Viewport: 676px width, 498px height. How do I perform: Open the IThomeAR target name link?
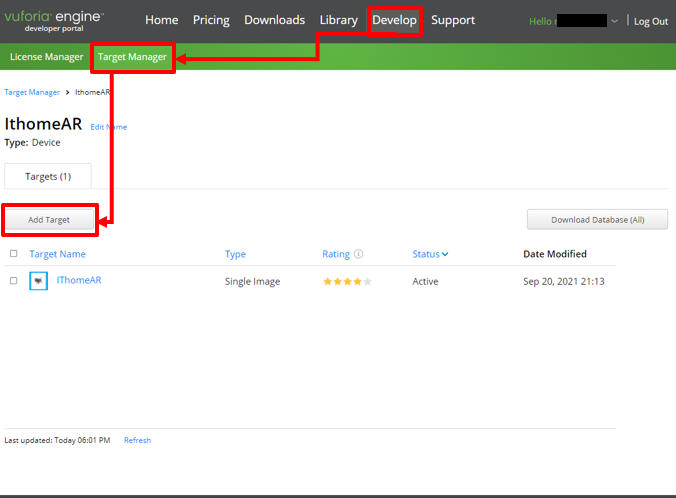click(x=79, y=280)
